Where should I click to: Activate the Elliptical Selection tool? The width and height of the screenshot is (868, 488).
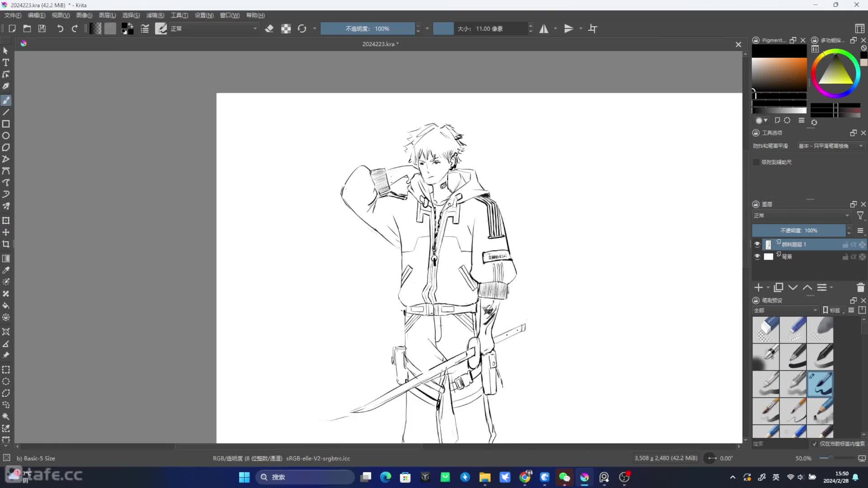coord(6,381)
